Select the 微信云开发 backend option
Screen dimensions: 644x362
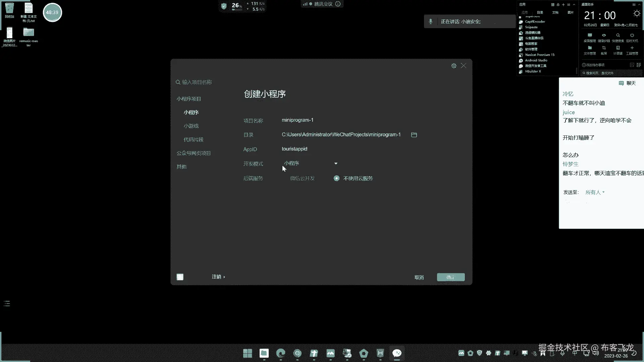tap(302, 178)
